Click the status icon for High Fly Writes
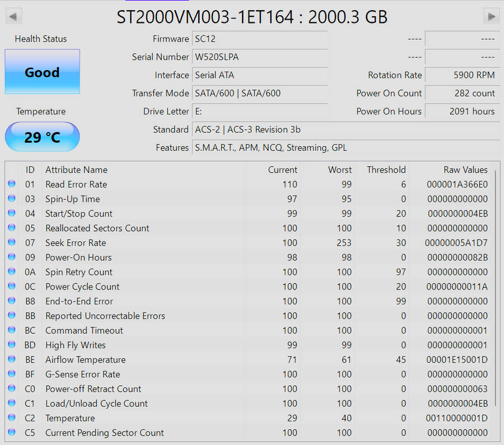 coord(12,344)
